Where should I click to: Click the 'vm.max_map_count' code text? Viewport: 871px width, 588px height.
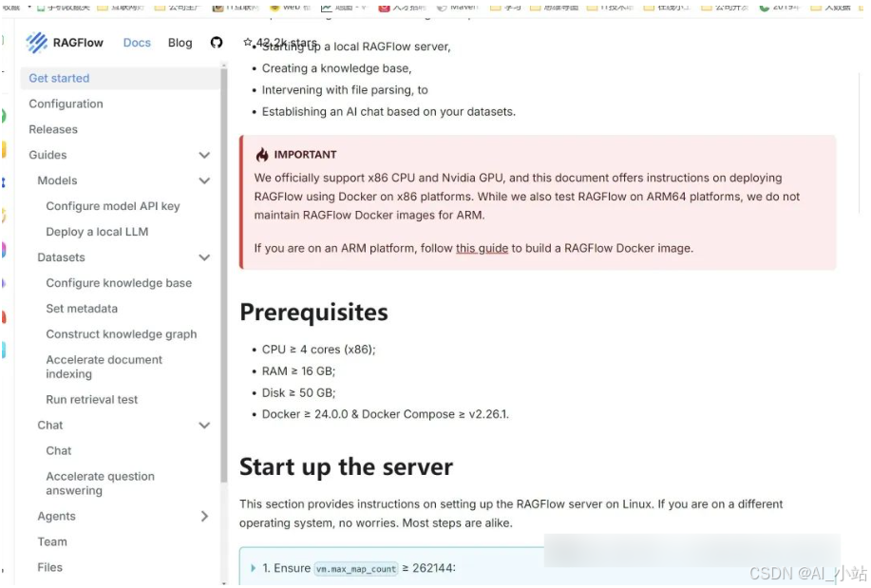tap(356, 569)
